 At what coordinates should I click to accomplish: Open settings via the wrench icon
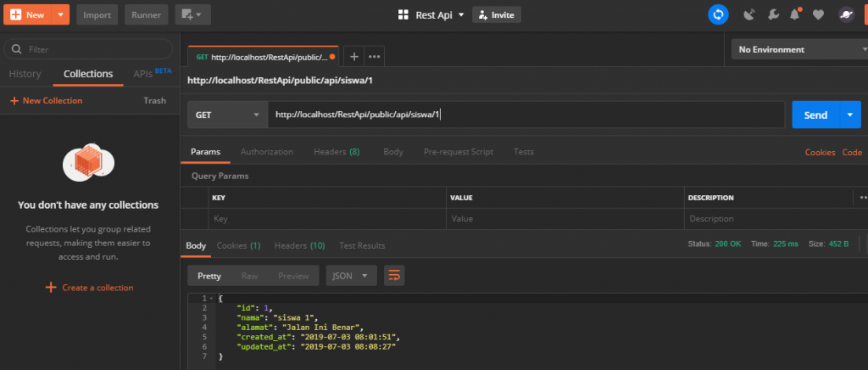click(x=772, y=14)
